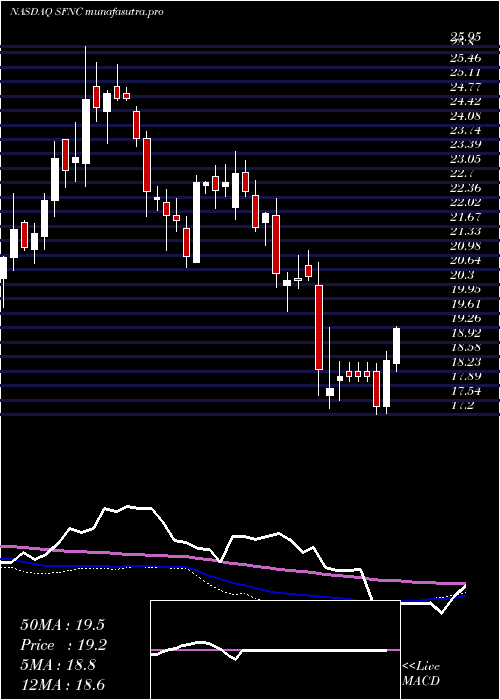
Task: Click the 24.77 price axis label
Action: [466, 87]
